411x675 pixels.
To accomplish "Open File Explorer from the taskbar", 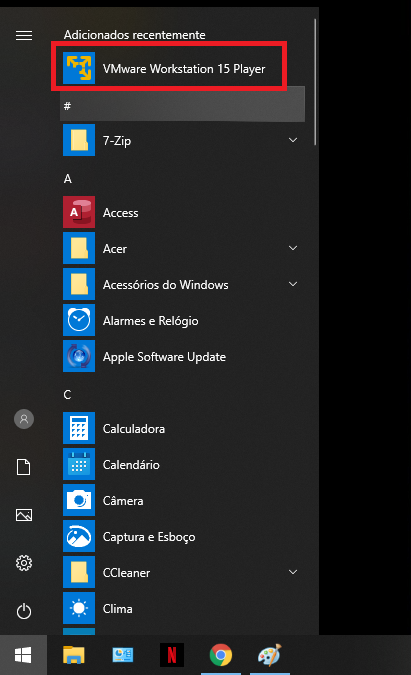I will tap(74, 655).
